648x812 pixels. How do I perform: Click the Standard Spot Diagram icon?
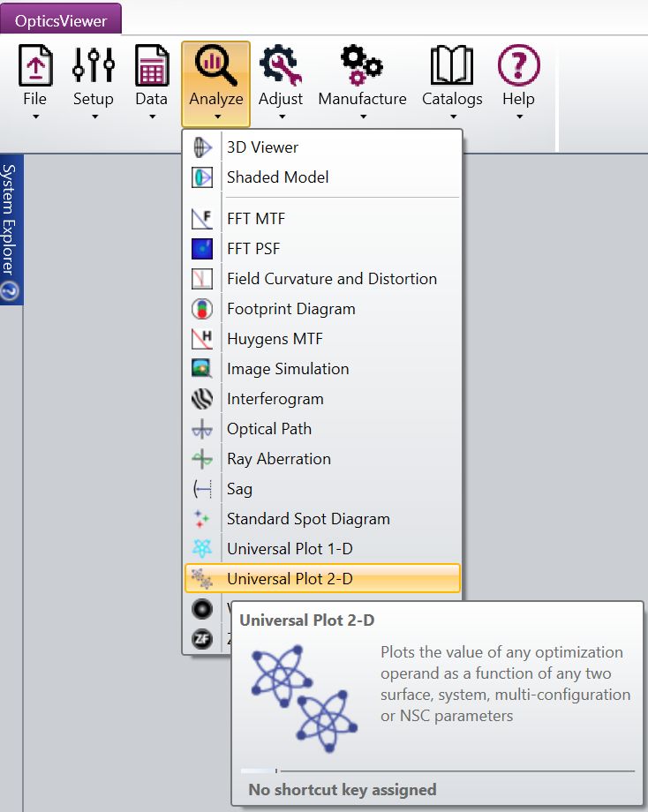point(202,519)
